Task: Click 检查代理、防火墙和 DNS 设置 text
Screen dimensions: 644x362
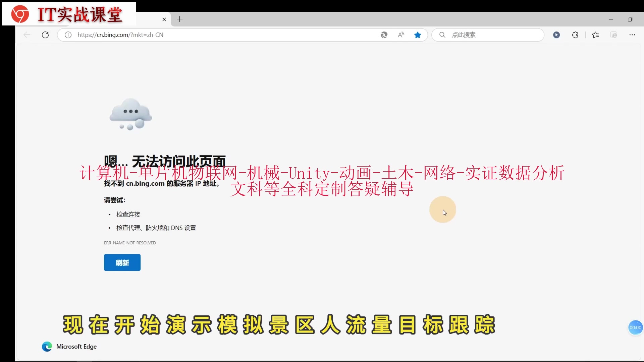Action: tap(156, 228)
